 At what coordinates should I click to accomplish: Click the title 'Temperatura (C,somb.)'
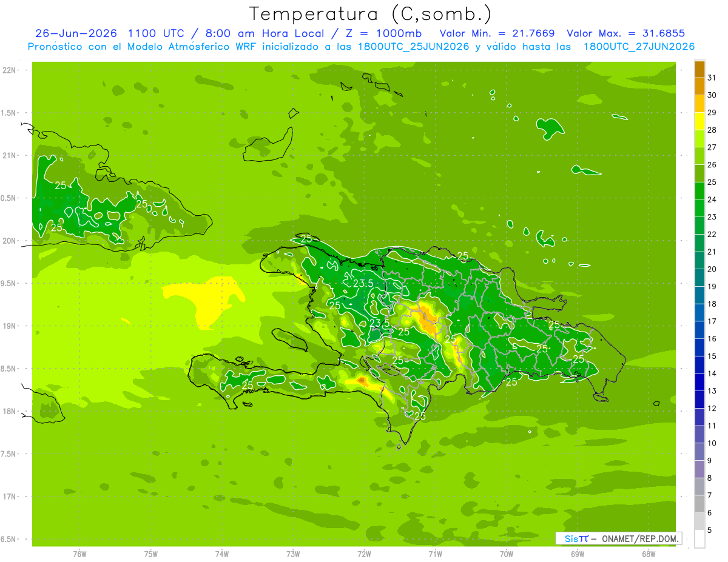(x=371, y=14)
